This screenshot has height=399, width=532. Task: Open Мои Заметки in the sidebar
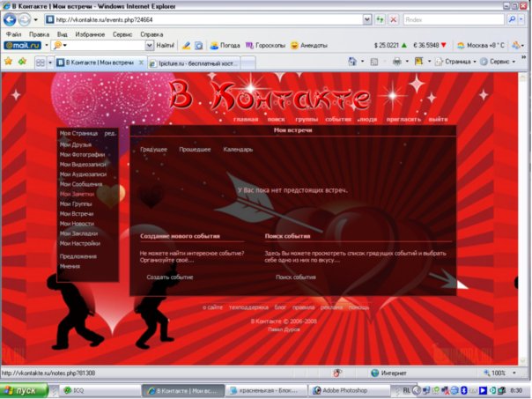point(77,194)
